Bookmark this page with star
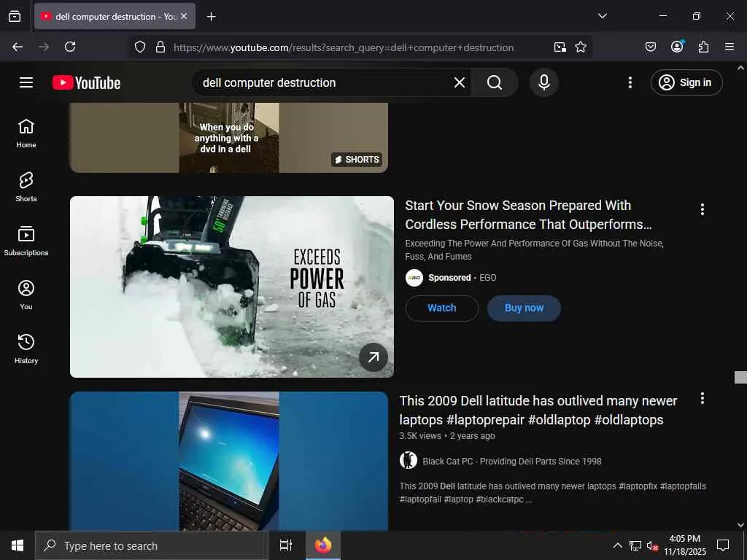This screenshot has width=747, height=560. (x=581, y=47)
